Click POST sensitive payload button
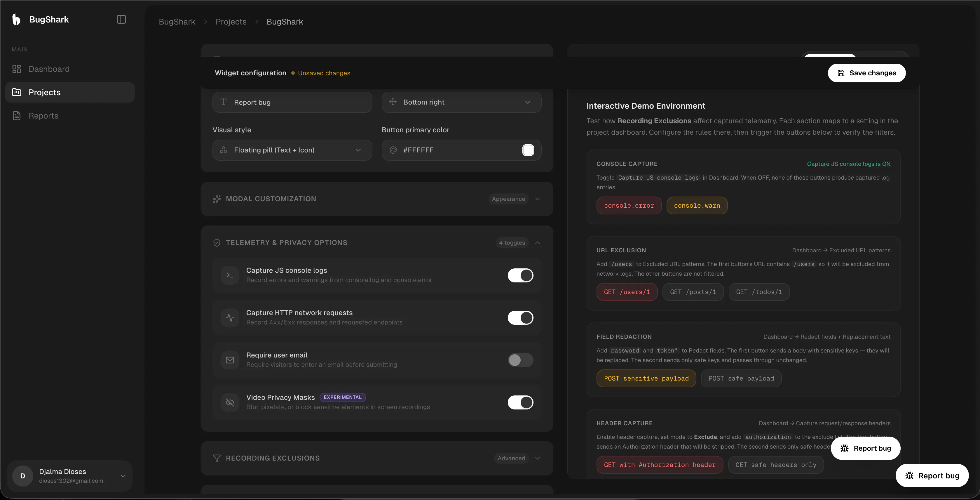Image resolution: width=980 pixels, height=500 pixels. 646,379
